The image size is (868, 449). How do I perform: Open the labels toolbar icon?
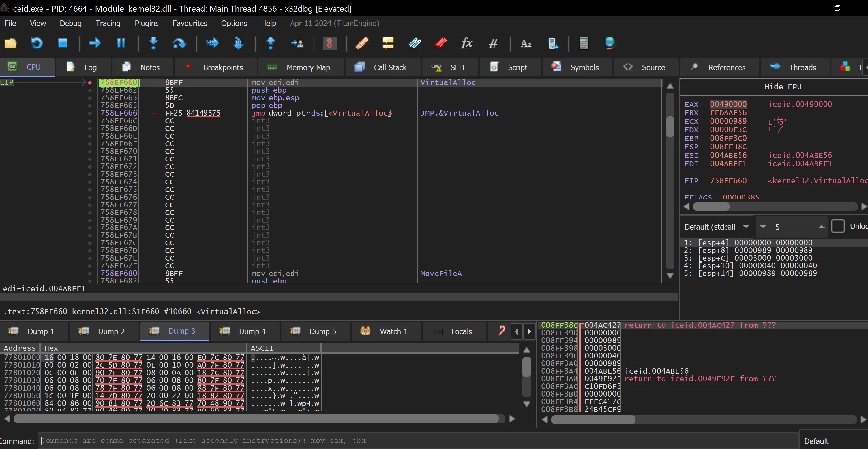(414, 43)
